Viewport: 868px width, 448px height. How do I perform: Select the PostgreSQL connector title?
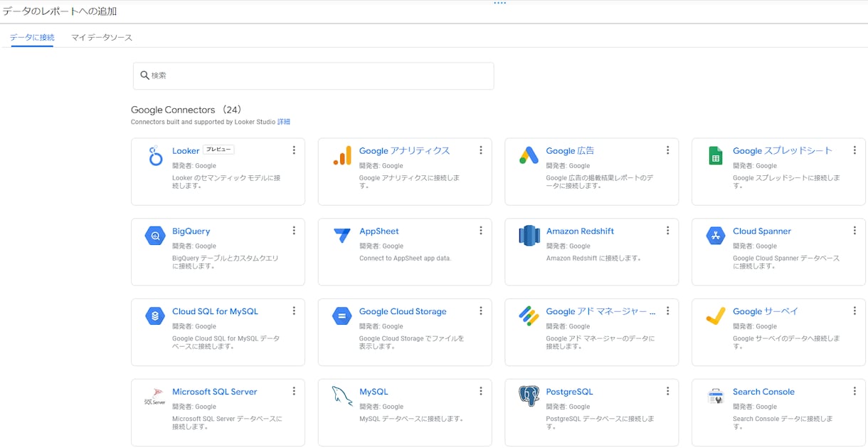tap(570, 392)
